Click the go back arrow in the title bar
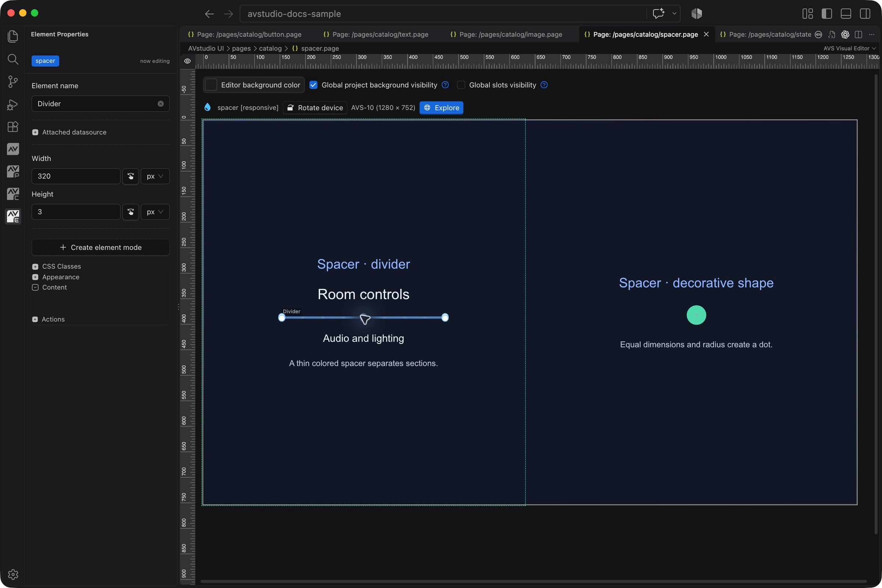This screenshot has height=588, width=882. (x=209, y=14)
